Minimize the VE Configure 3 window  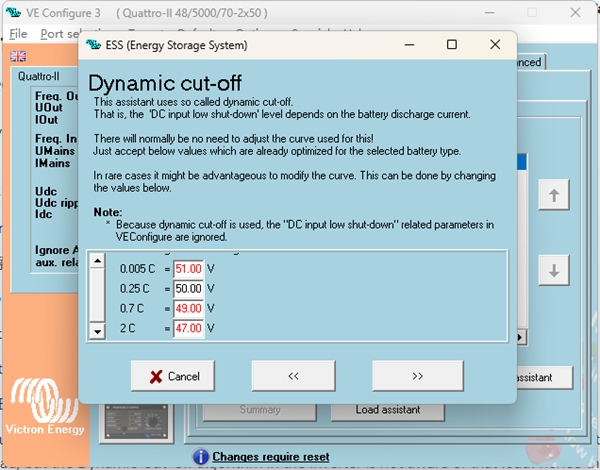(x=489, y=12)
